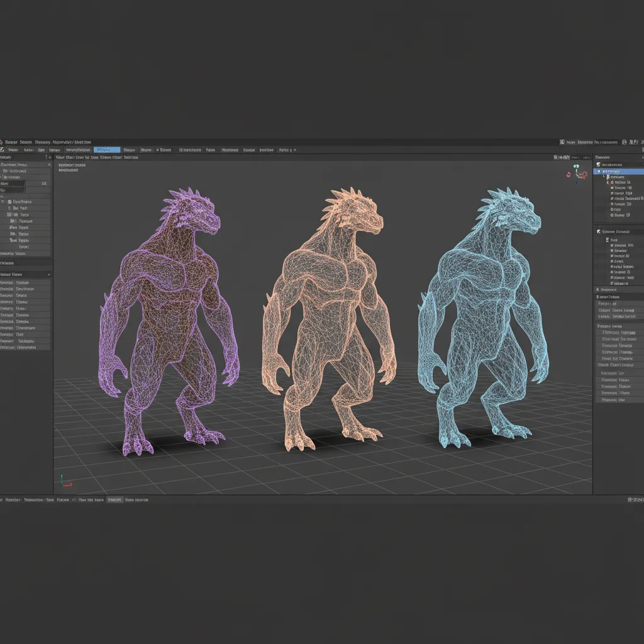644x644 pixels.
Task: Open the scene collection icon in the Outliner
Action: click(x=598, y=164)
